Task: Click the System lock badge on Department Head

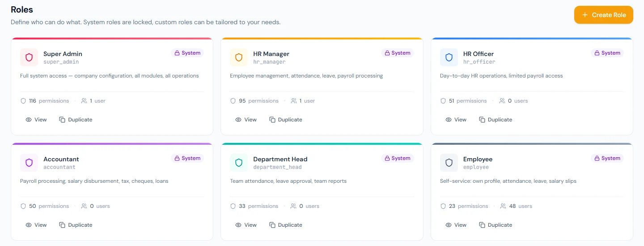Action: pyautogui.click(x=398, y=158)
